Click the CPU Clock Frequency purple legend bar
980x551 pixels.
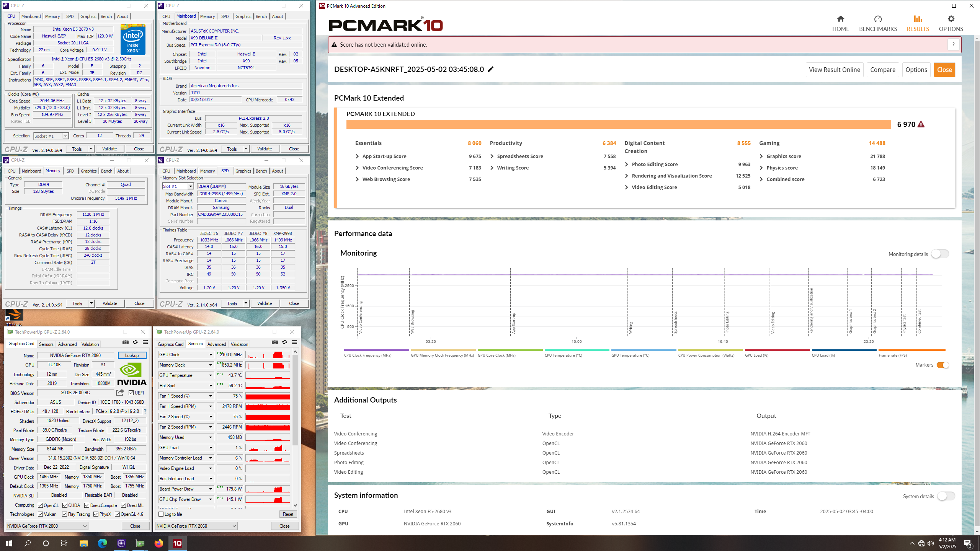(376, 350)
